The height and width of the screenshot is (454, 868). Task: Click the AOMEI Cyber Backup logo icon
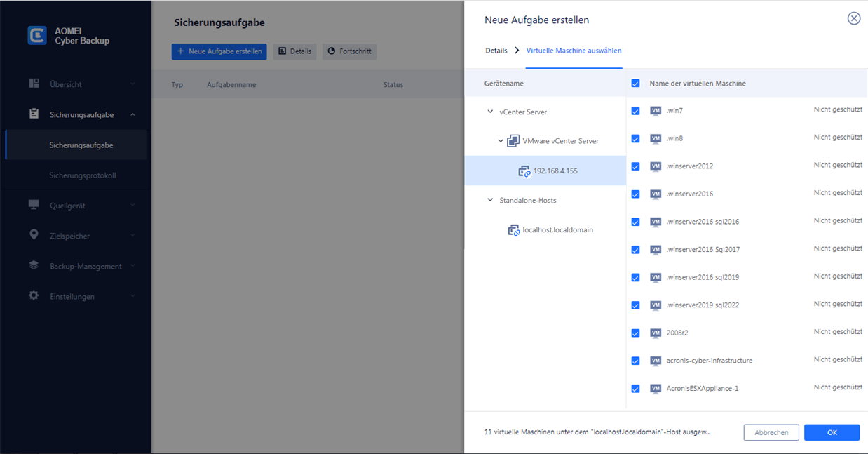pyautogui.click(x=37, y=36)
